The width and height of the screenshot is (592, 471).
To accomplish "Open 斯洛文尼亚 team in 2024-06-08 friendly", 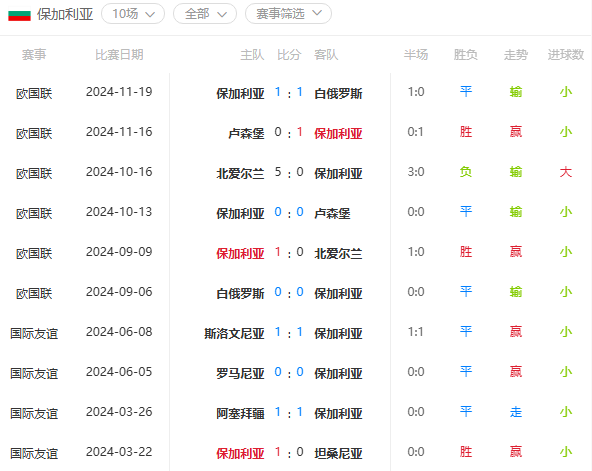I will point(234,334).
